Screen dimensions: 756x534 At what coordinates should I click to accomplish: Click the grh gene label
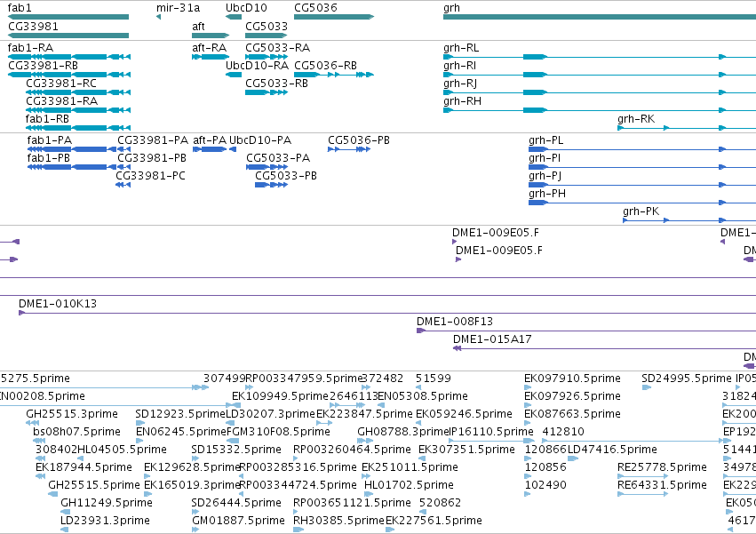tap(451, 8)
